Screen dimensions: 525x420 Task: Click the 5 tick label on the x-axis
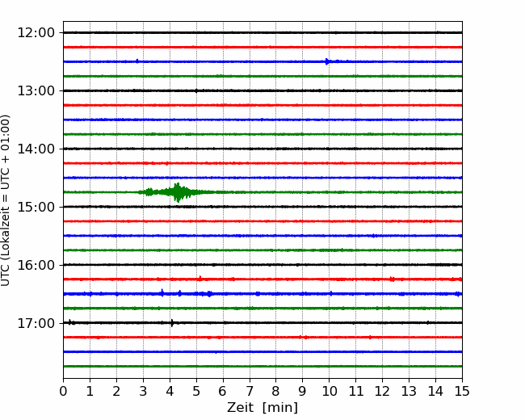click(x=196, y=392)
